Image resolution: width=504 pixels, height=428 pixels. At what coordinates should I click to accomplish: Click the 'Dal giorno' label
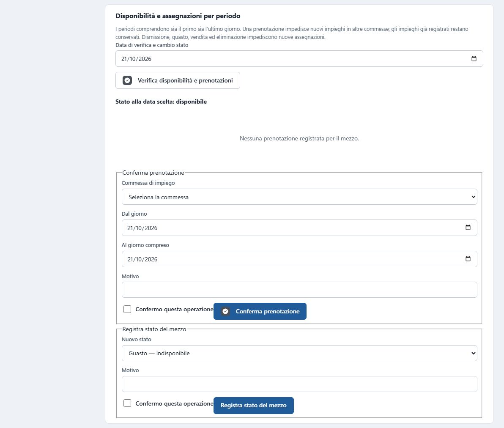pos(134,214)
